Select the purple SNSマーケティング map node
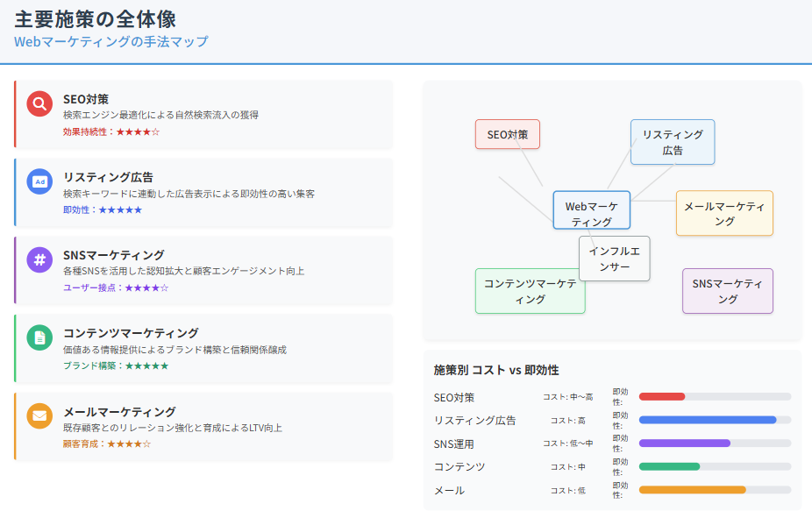Viewport: 812px width, 518px height. pyautogui.click(x=728, y=291)
